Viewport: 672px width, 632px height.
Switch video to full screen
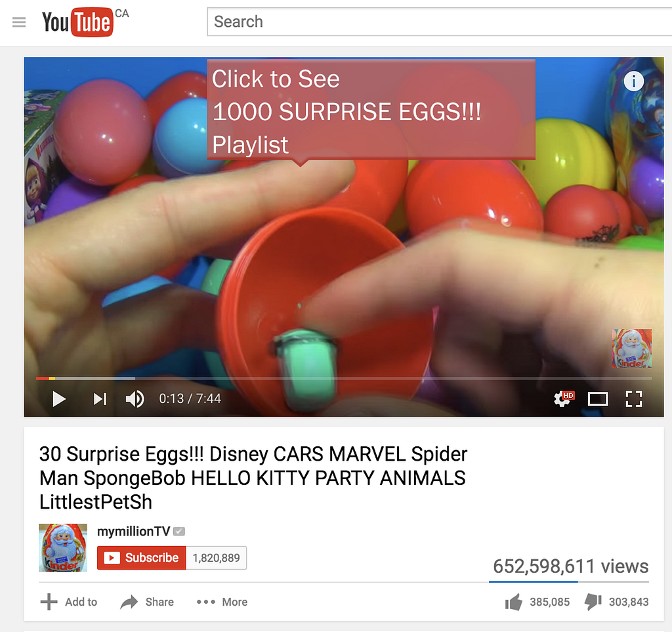pos(634,399)
